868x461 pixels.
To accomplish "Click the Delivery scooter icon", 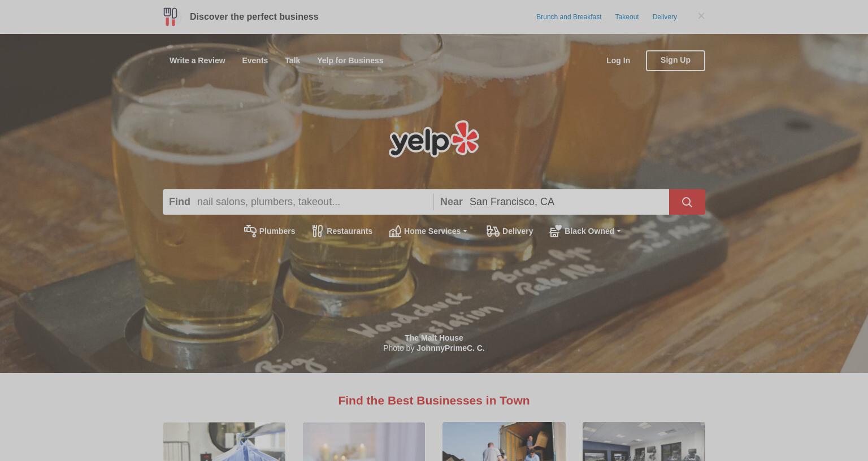I will pyautogui.click(x=493, y=231).
